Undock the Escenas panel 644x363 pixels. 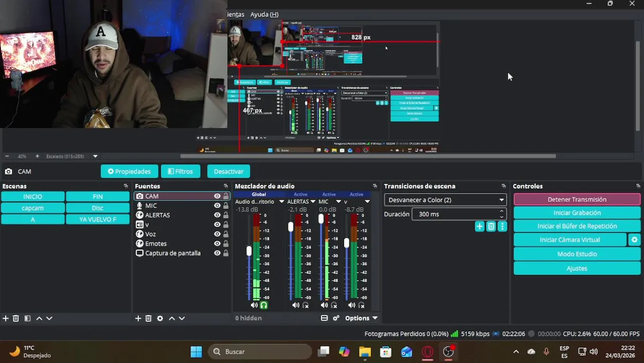126,186
